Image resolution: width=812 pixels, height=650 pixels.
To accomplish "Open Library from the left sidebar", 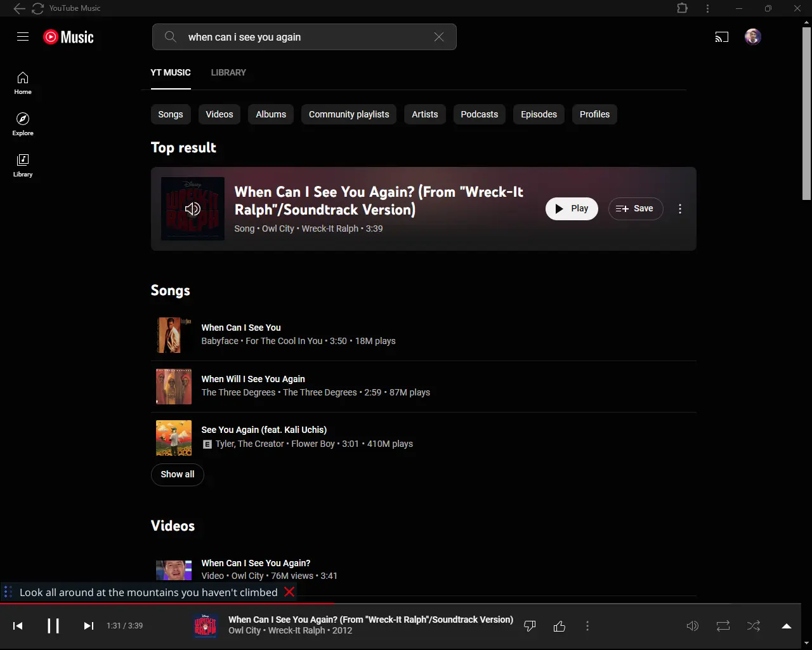I will point(23,165).
